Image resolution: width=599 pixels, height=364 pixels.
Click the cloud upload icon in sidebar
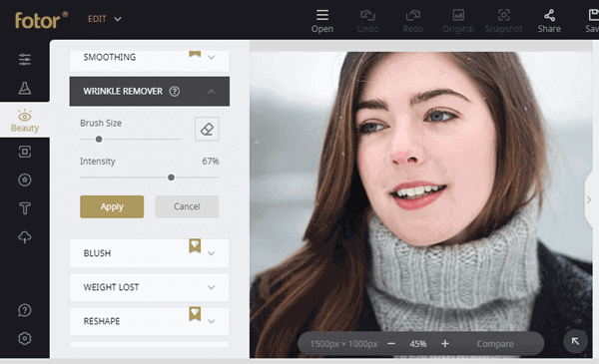(25, 237)
